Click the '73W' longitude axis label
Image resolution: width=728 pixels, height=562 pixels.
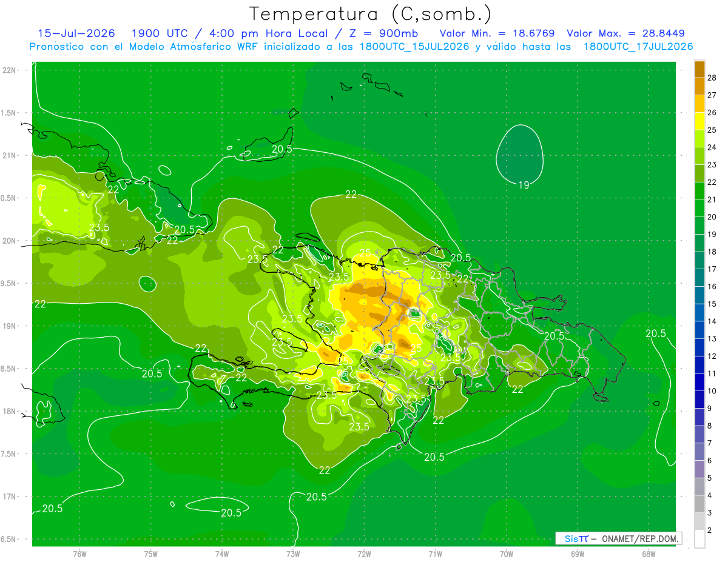coord(293,554)
